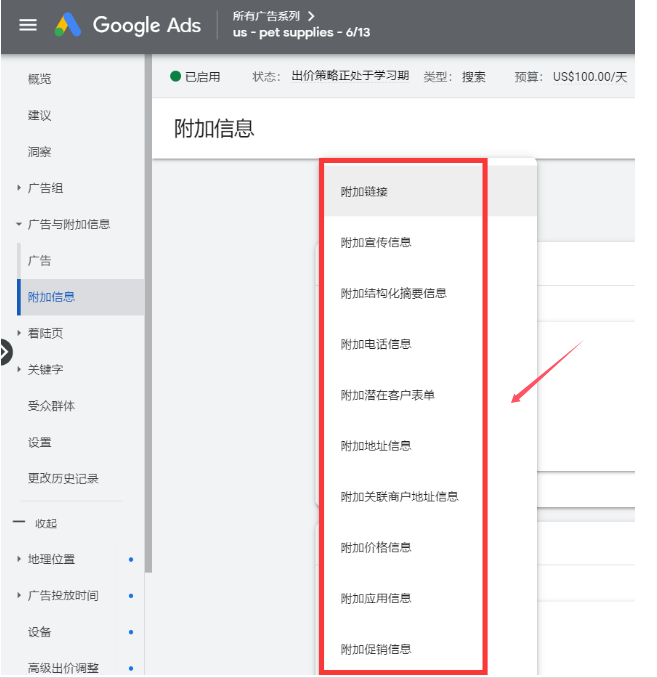657x678 pixels.
Task: Choose 附加促销信息 menu item
Action: tap(376, 649)
